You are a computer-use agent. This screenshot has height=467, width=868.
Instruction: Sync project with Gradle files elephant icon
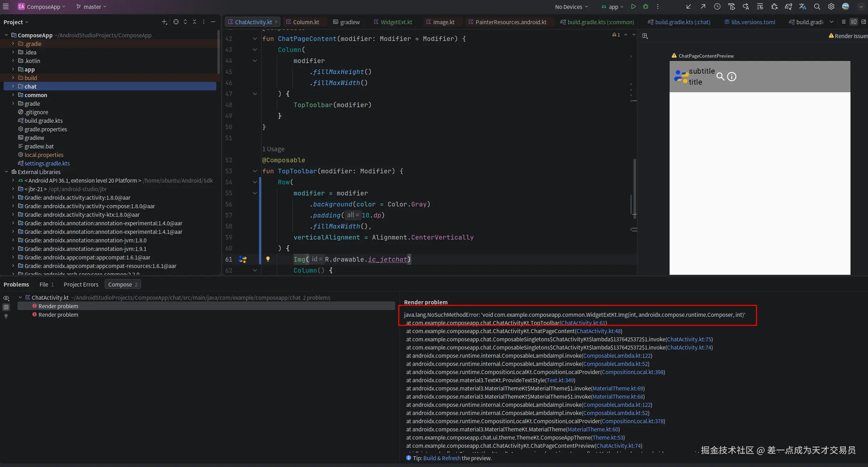[788, 6]
